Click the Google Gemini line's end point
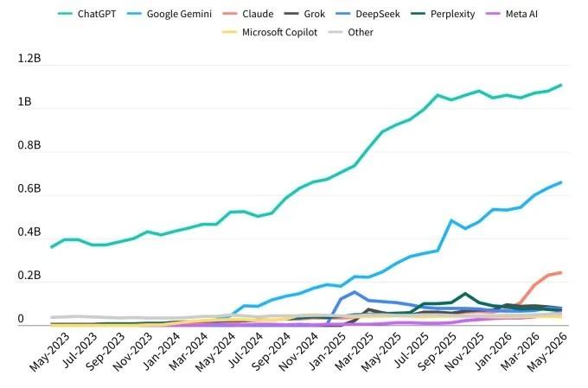 561,182
